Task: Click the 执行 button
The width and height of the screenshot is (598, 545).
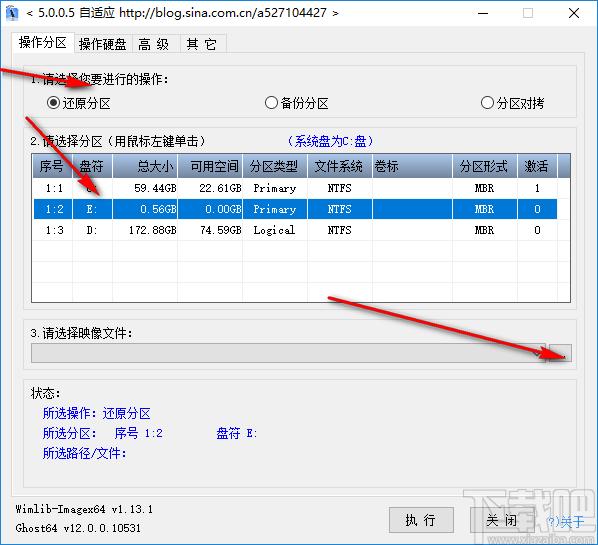Action: tap(421, 520)
